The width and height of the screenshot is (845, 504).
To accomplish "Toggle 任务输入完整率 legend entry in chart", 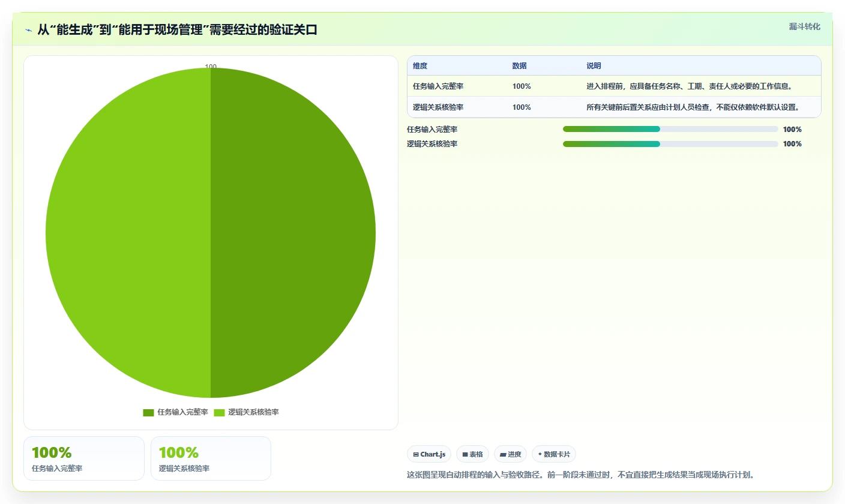I will point(175,412).
